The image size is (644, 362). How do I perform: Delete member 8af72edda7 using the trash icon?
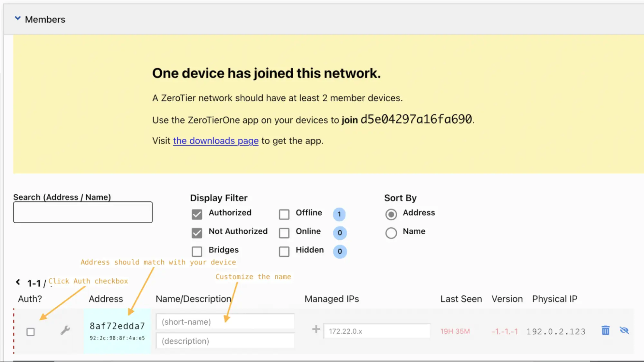tap(605, 330)
